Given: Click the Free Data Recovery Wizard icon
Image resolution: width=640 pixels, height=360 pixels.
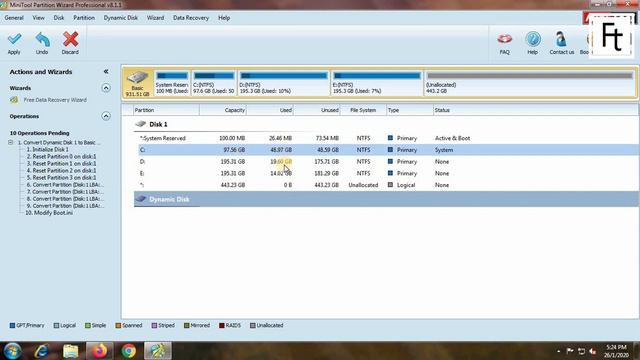Looking at the screenshot, I should (14, 100).
